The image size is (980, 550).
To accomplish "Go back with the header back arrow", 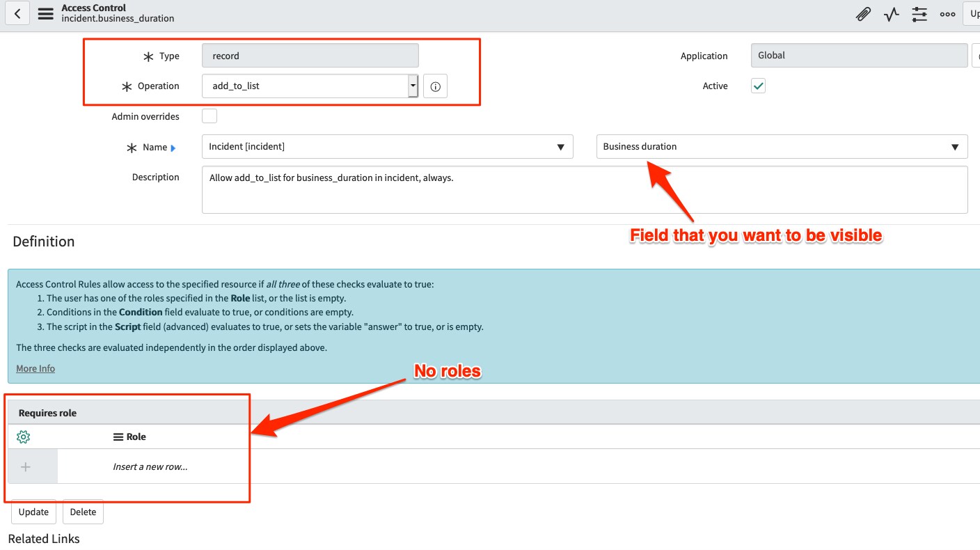I will [x=17, y=13].
